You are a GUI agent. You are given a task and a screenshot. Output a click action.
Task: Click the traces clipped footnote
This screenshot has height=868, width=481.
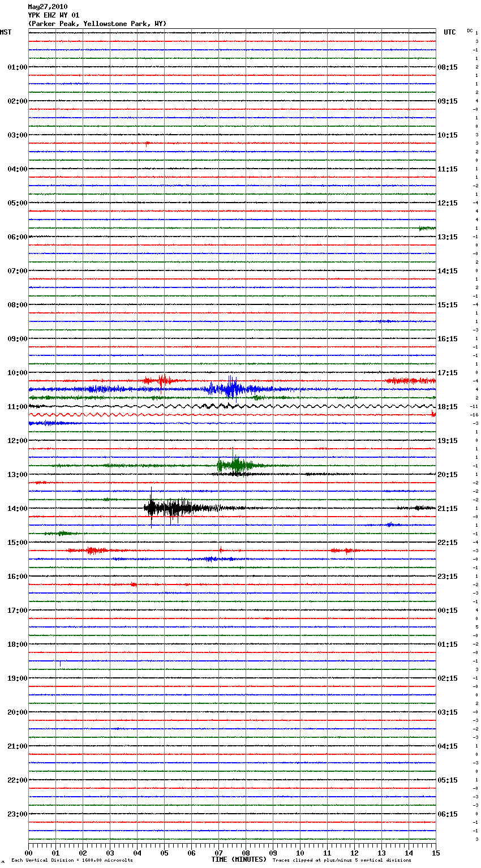[342, 861]
